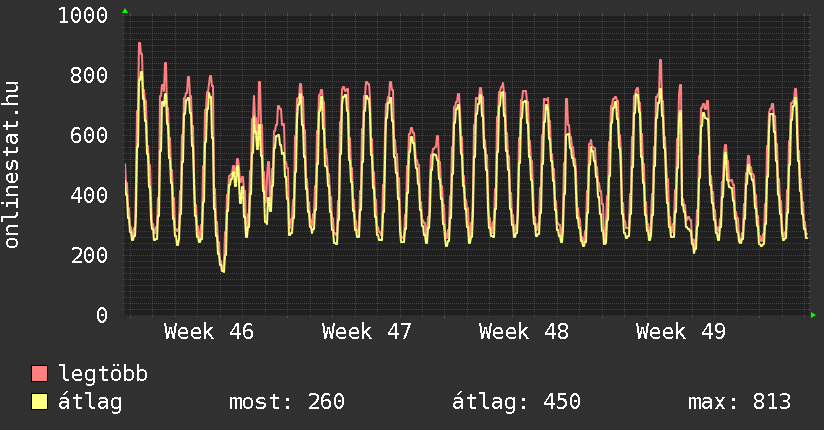
Task: Click the legtöbb legend text
Action: click(103, 375)
